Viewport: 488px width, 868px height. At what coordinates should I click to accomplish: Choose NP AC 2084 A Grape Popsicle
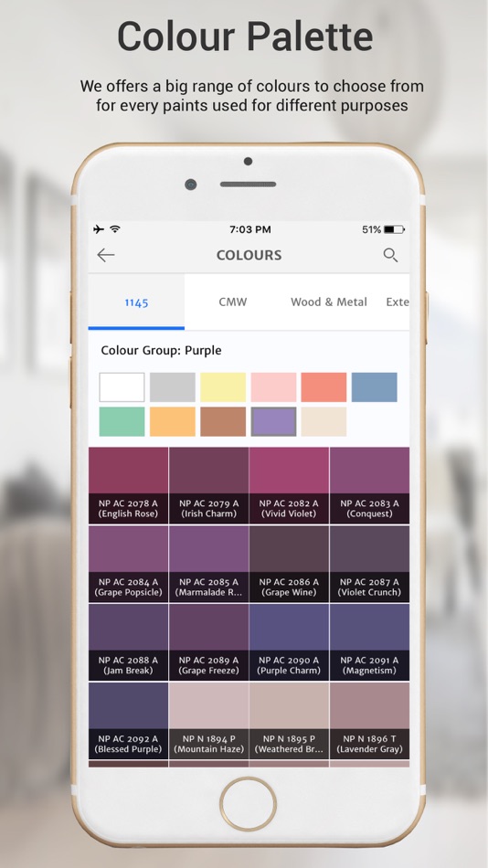coord(129,564)
